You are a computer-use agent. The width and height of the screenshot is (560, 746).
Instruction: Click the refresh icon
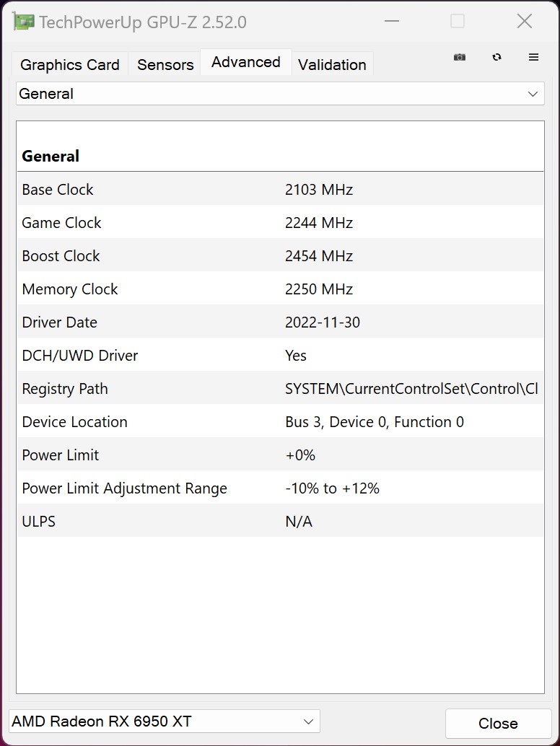click(496, 58)
